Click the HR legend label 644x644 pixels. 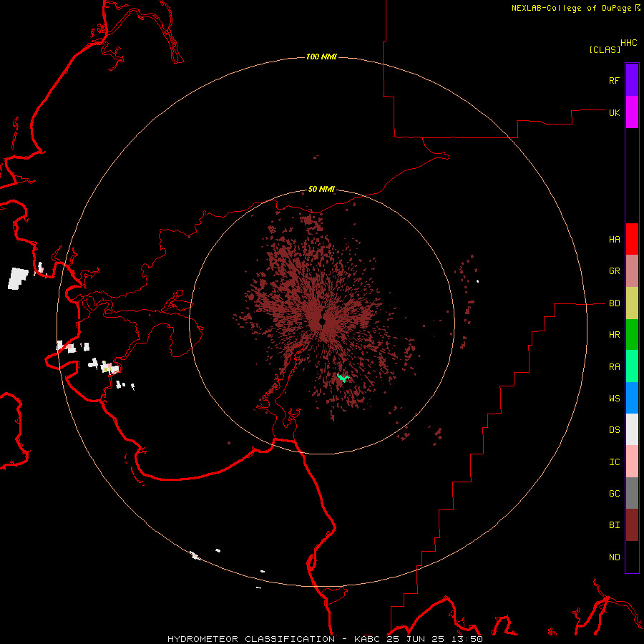[x=614, y=335]
